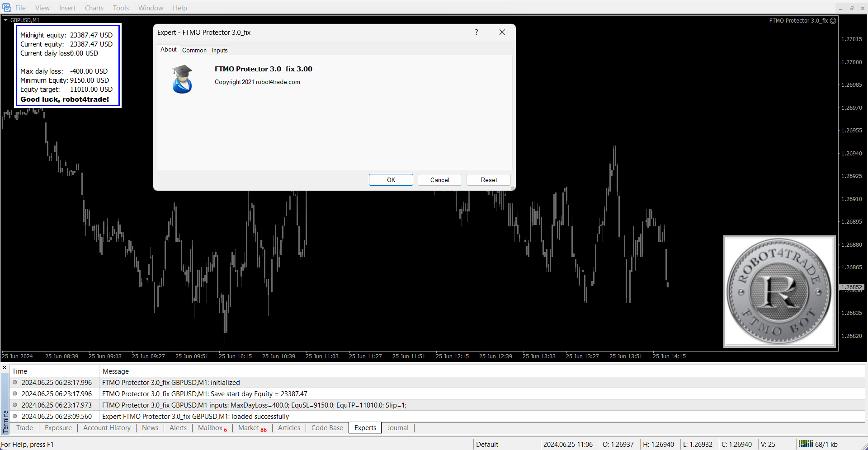Viewport: 868px width, 450px height.
Task: Click the graduate cap expert icon in About tab
Action: tap(182, 79)
